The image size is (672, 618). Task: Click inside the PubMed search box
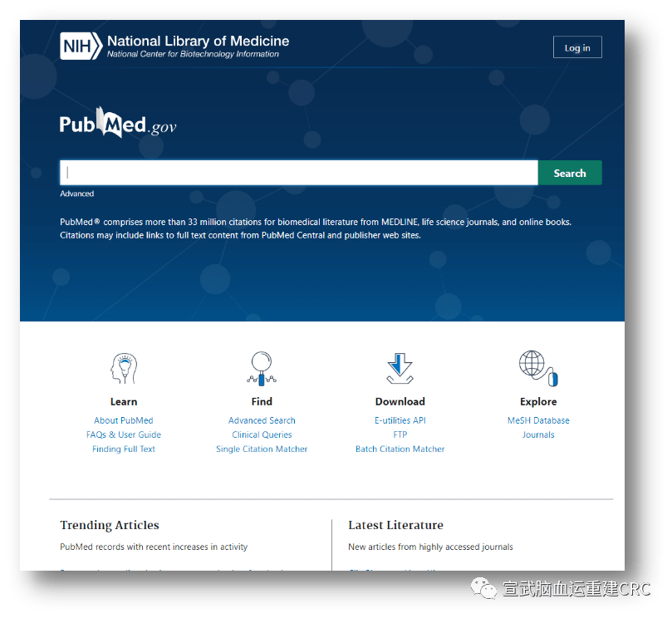[x=299, y=172]
